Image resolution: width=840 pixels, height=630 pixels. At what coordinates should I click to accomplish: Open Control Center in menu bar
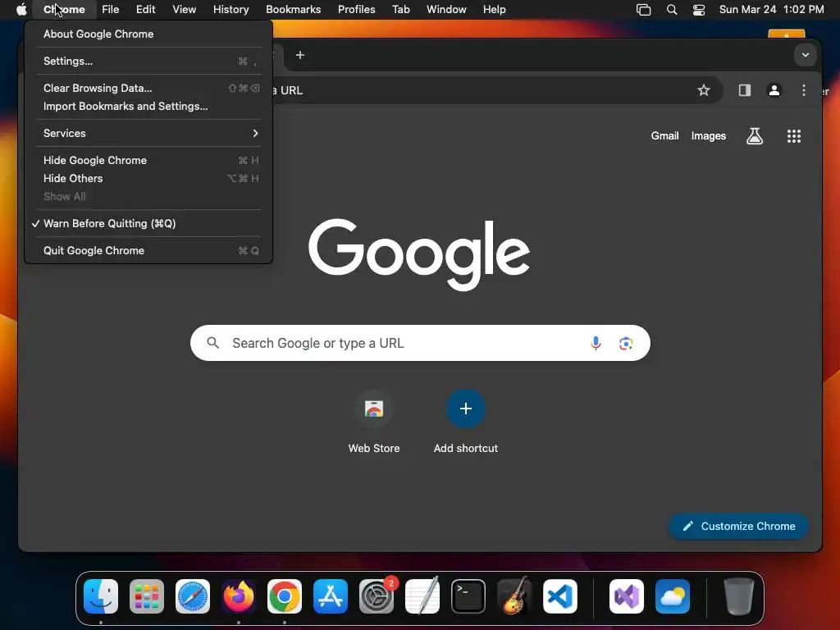[x=699, y=9]
